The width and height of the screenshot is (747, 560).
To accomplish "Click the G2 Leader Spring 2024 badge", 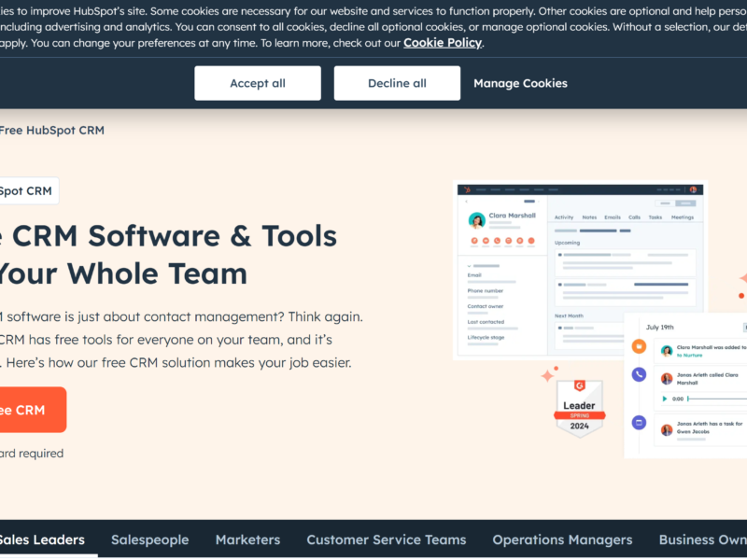I will point(579,408).
